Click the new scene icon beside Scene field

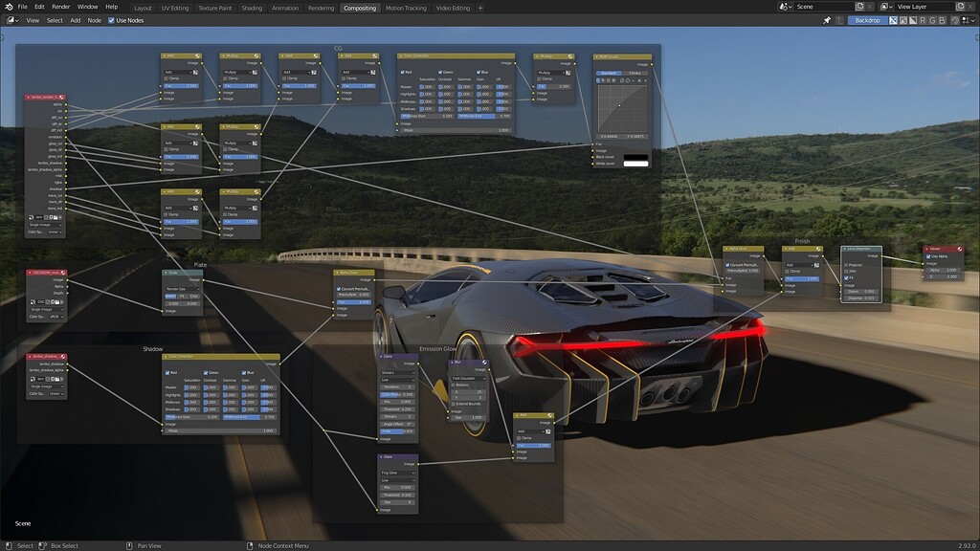click(x=859, y=7)
